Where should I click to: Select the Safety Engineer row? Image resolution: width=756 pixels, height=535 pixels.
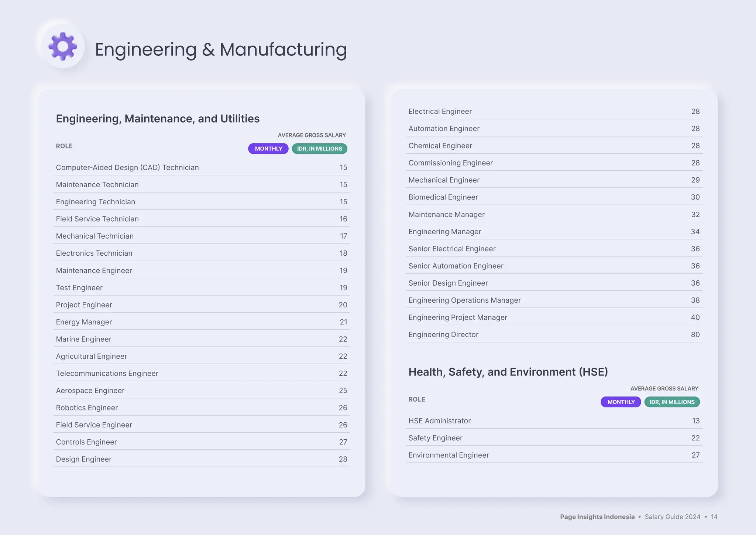coord(554,438)
